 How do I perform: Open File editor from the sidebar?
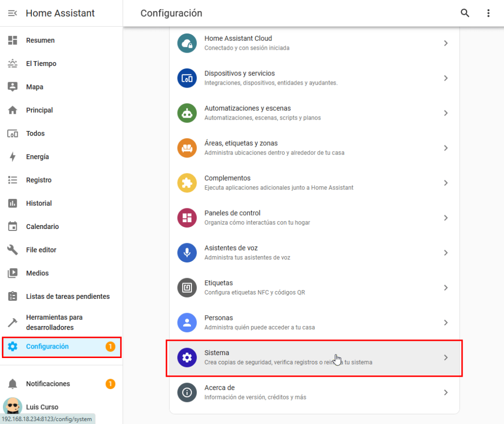click(41, 250)
